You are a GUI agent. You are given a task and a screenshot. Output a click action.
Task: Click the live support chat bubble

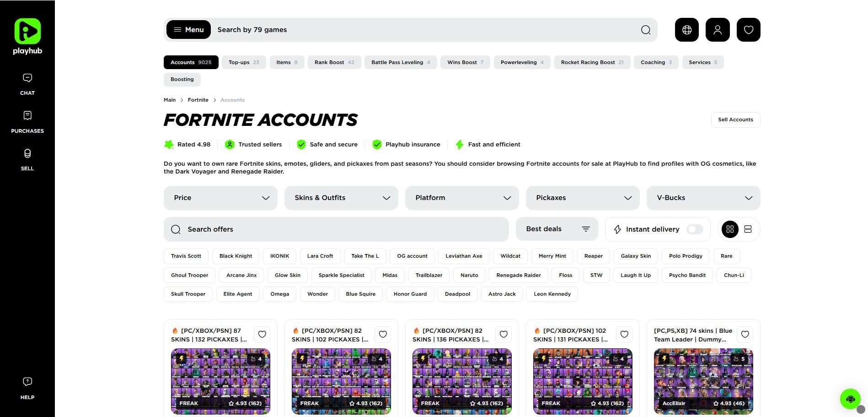850,399
